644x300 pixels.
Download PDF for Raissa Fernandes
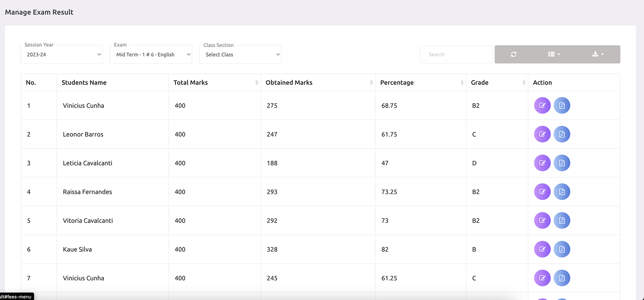coord(562,192)
